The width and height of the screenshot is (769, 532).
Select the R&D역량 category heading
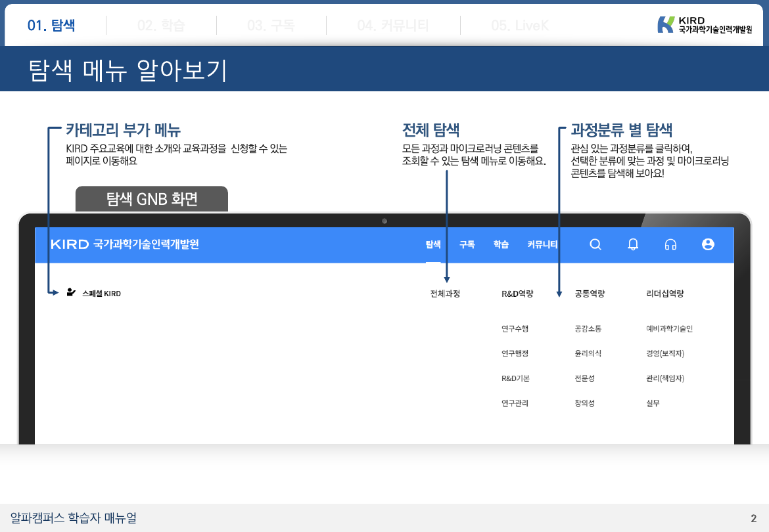coord(517,294)
